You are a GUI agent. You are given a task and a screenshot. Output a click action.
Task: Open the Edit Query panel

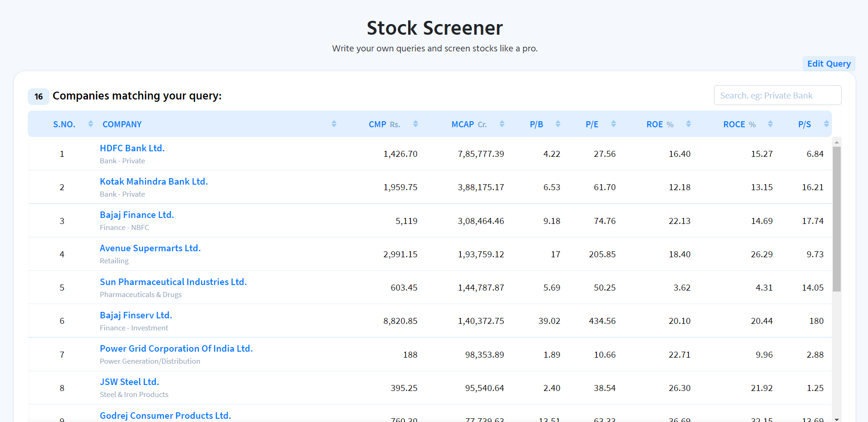(829, 63)
